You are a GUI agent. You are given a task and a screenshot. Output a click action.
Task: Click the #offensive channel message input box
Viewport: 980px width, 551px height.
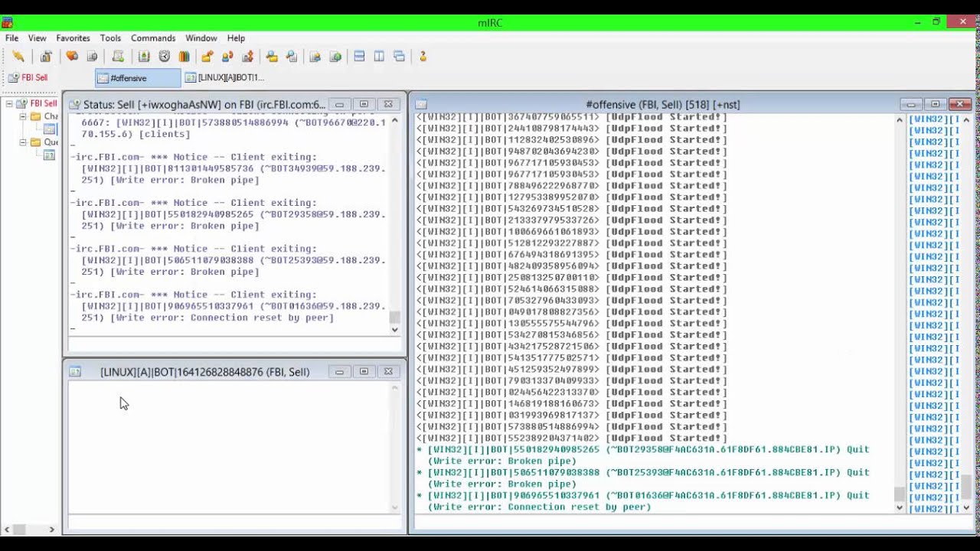(694, 523)
